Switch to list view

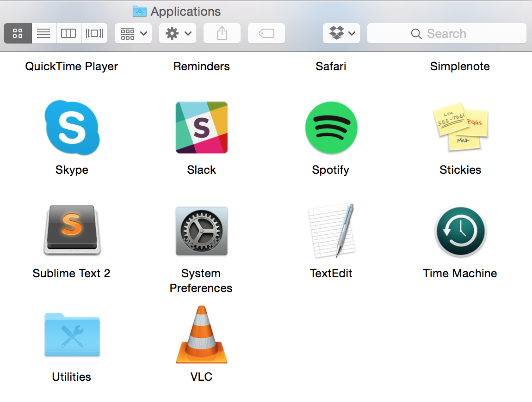click(x=44, y=33)
